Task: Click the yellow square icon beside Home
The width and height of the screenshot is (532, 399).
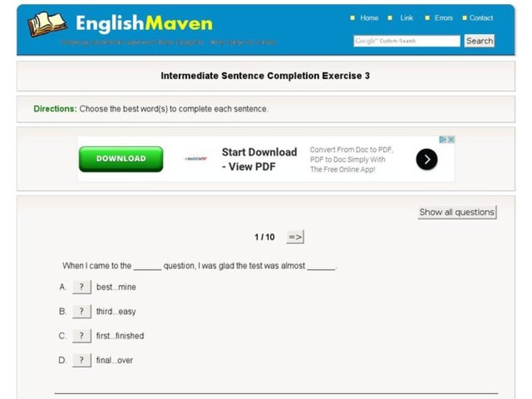Action: (352, 18)
